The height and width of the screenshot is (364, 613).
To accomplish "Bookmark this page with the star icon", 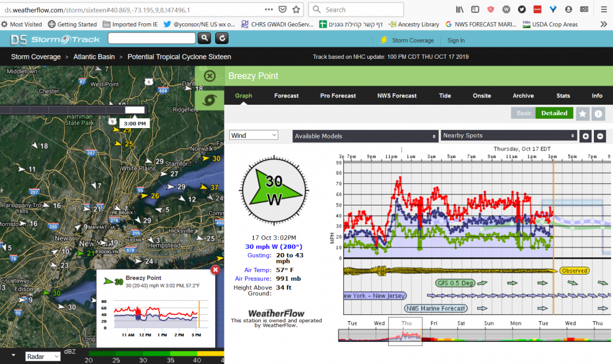I will 296,9.
